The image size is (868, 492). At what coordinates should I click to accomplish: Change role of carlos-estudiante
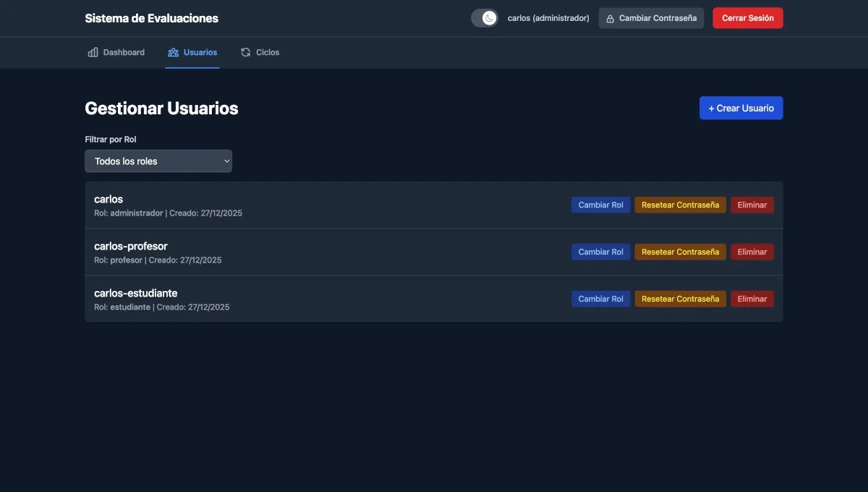[600, 297]
